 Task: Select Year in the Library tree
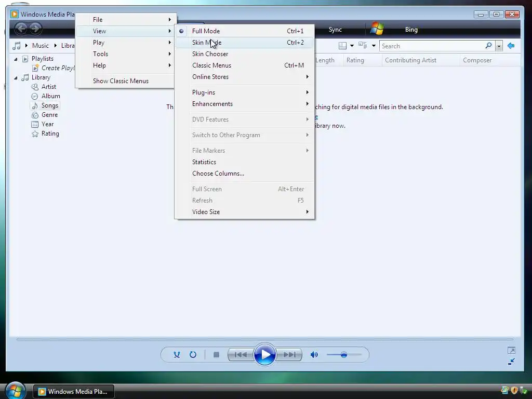click(x=47, y=124)
